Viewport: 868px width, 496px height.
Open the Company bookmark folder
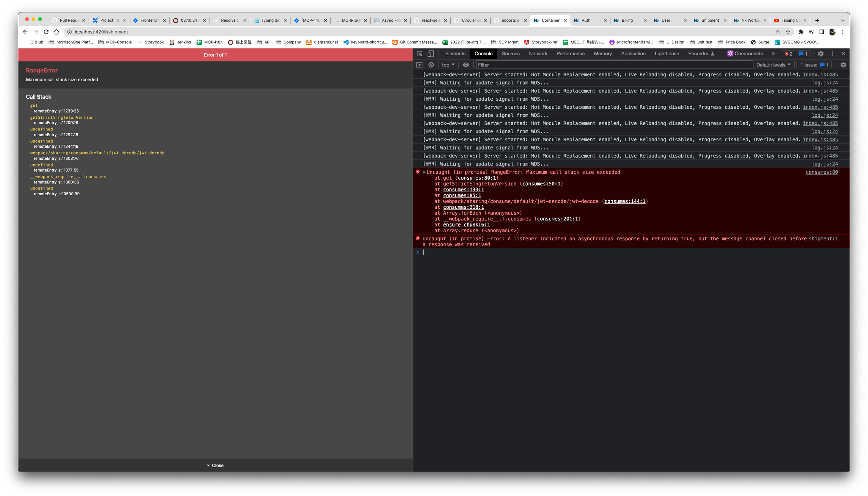pos(288,42)
